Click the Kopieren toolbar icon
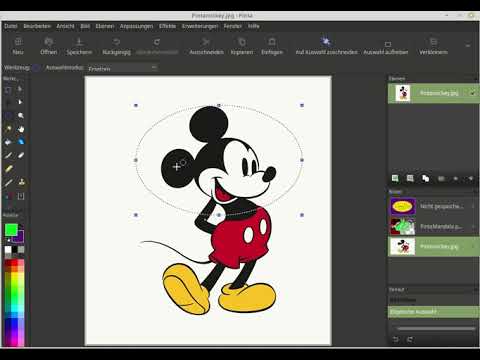 click(x=242, y=42)
